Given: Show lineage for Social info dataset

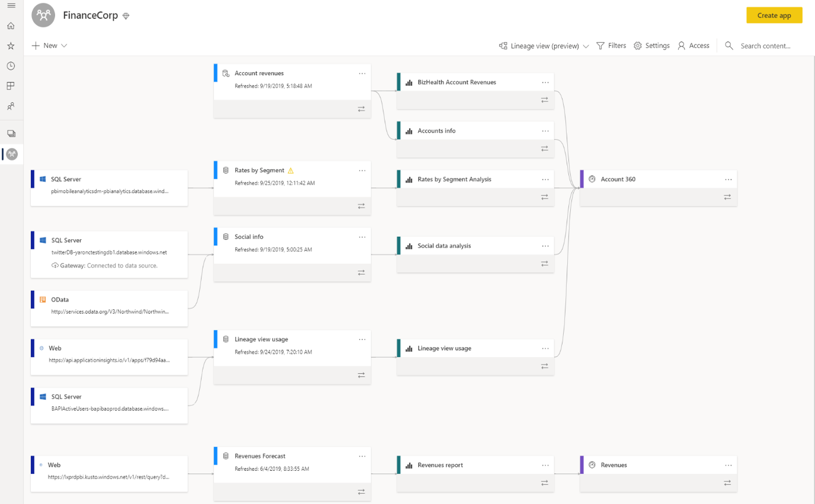Looking at the screenshot, I should pyautogui.click(x=361, y=272).
